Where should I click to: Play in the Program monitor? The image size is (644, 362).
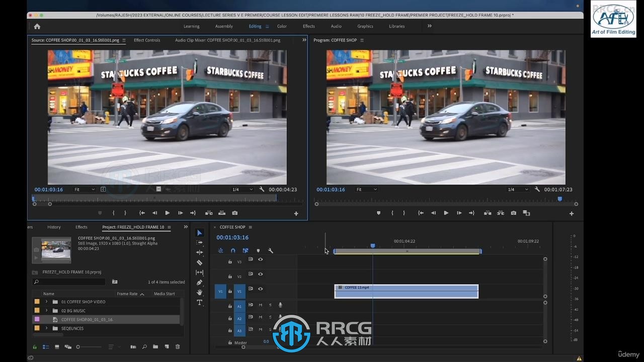click(446, 213)
